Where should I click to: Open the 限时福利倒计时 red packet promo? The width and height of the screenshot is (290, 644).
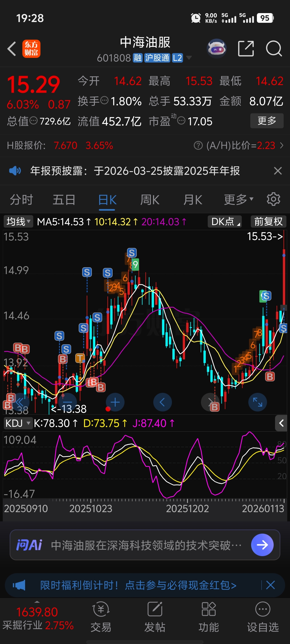[x=138, y=585]
